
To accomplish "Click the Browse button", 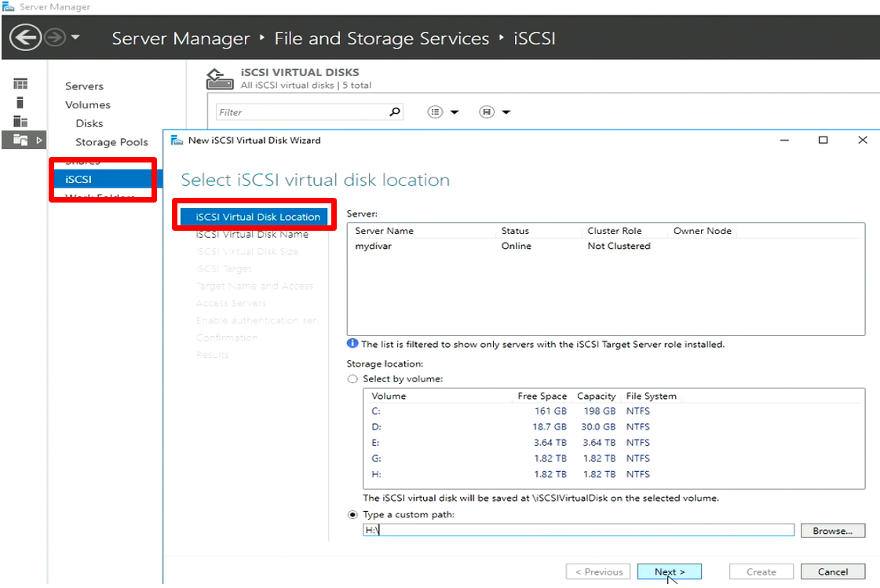I will pyautogui.click(x=832, y=531).
